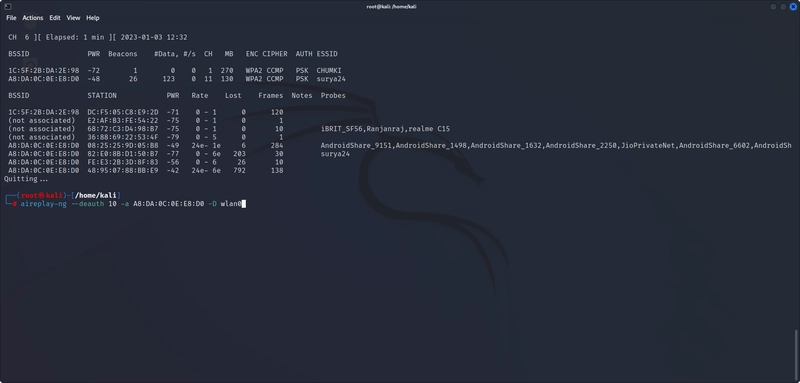Click the 'Beacons' column header
Image resolution: width=800 pixels, height=383 pixels.
click(123, 54)
